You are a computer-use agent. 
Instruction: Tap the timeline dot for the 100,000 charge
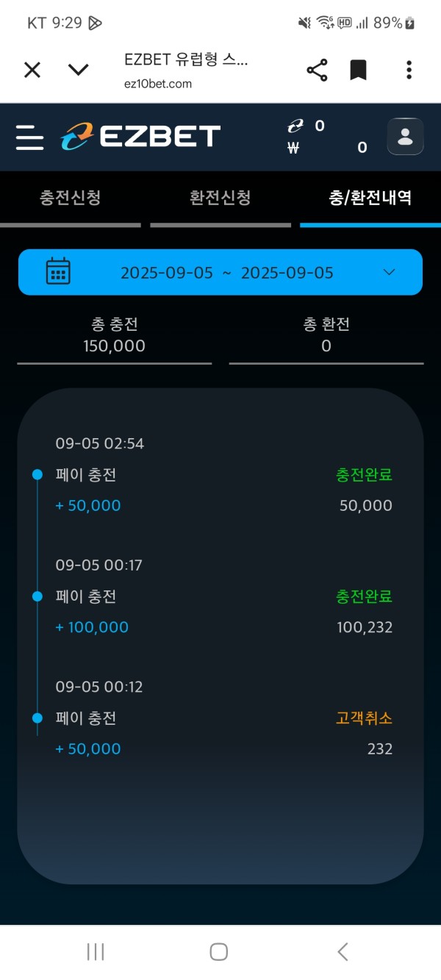37,596
